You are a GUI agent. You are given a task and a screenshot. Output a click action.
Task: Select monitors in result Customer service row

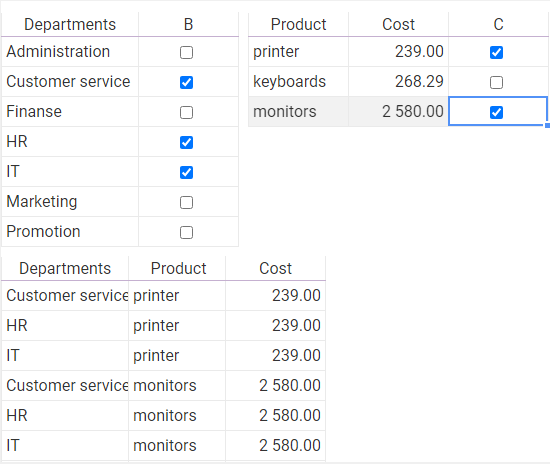177,385
